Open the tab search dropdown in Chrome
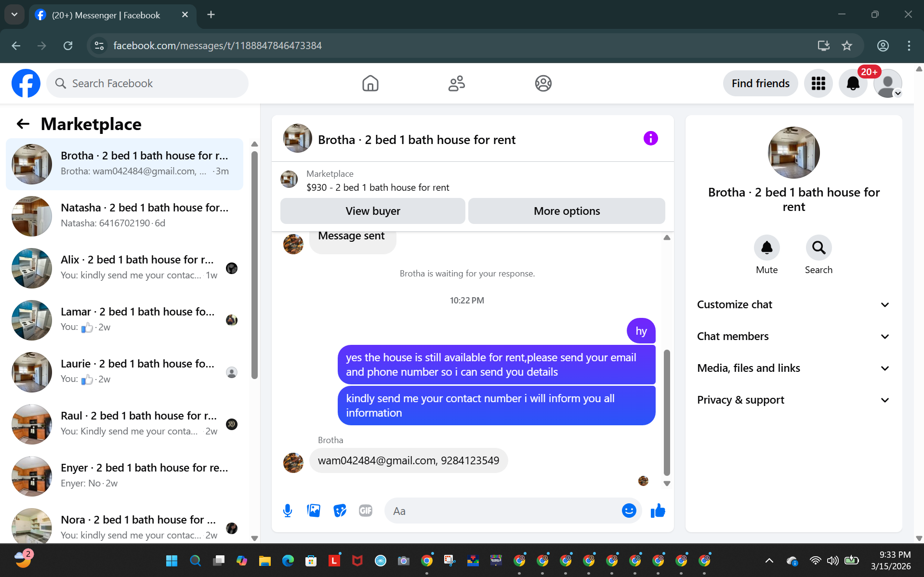 14,14
